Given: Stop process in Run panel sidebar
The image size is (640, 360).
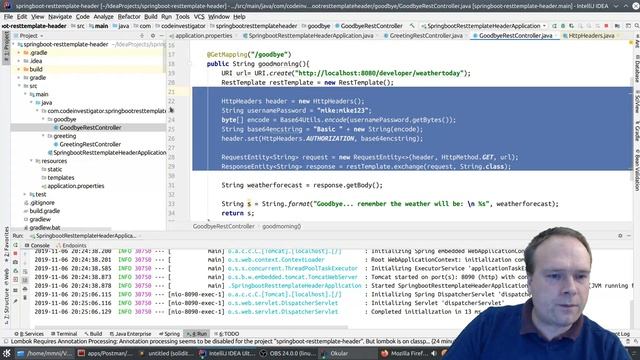Looking at the screenshot, I should click(15, 253).
